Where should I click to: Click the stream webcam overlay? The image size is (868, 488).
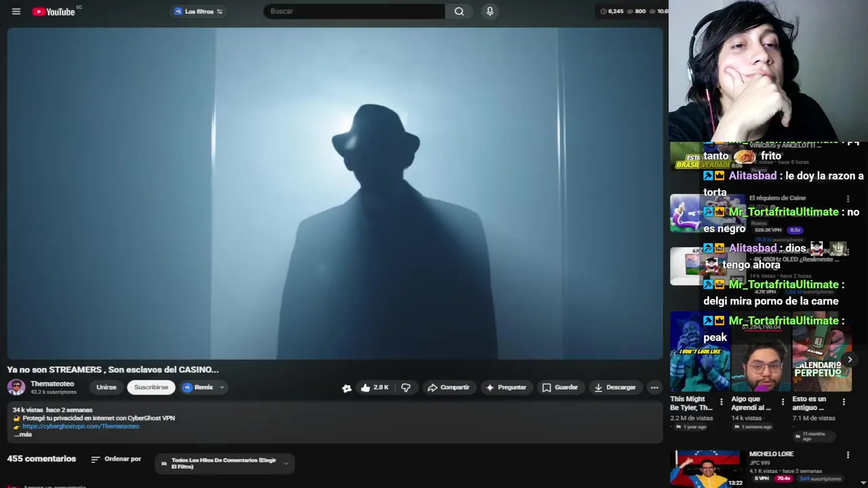click(768, 70)
